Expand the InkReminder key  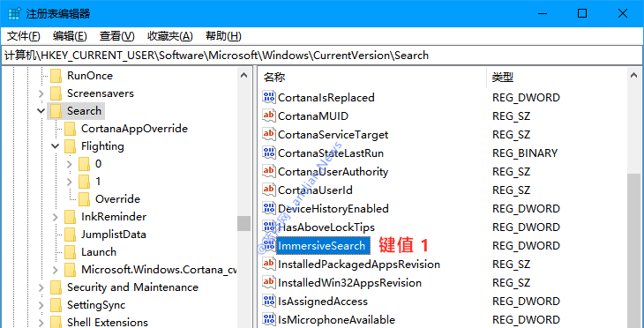tap(55, 218)
